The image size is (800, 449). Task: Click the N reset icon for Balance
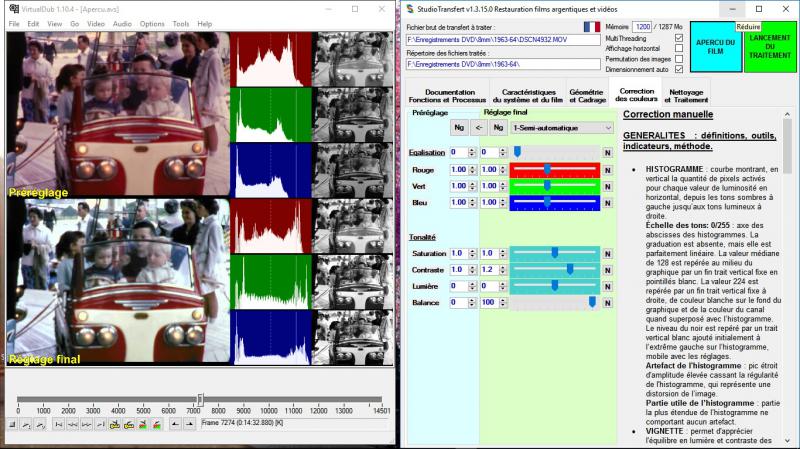608,303
